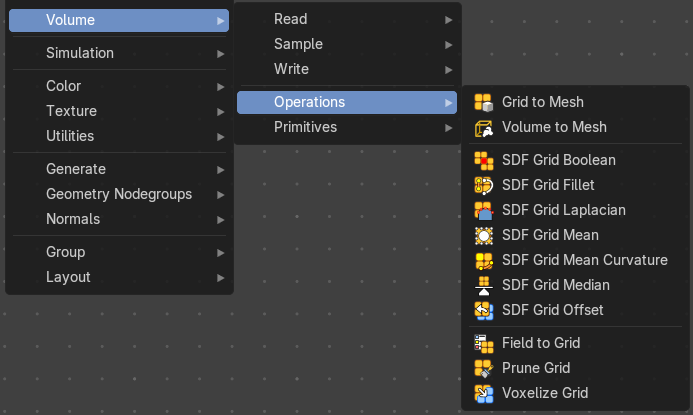Viewport: 693px width, 415px height.
Task: Click the arrow beside Generate
Action: pyautogui.click(x=220, y=170)
